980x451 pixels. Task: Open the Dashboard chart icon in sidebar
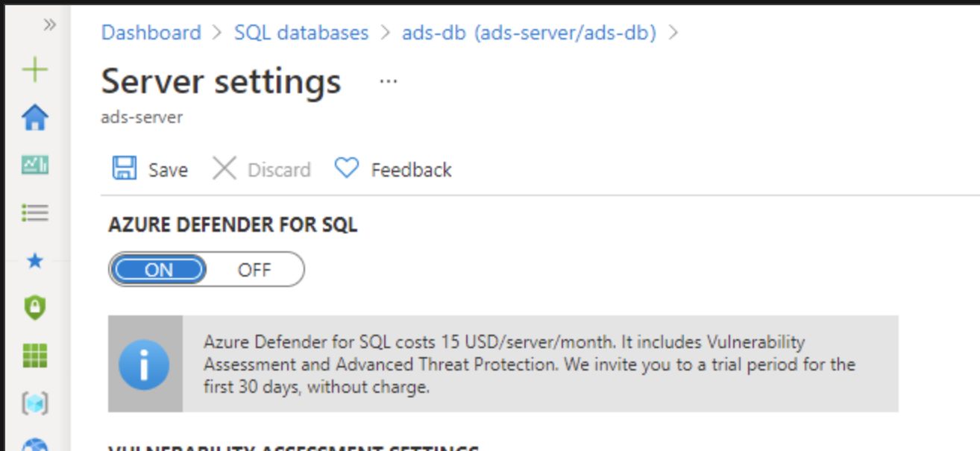click(x=34, y=165)
